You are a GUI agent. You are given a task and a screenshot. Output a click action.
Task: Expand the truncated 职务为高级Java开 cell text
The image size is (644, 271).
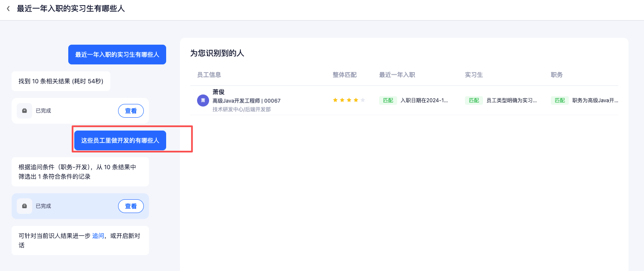(595, 100)
